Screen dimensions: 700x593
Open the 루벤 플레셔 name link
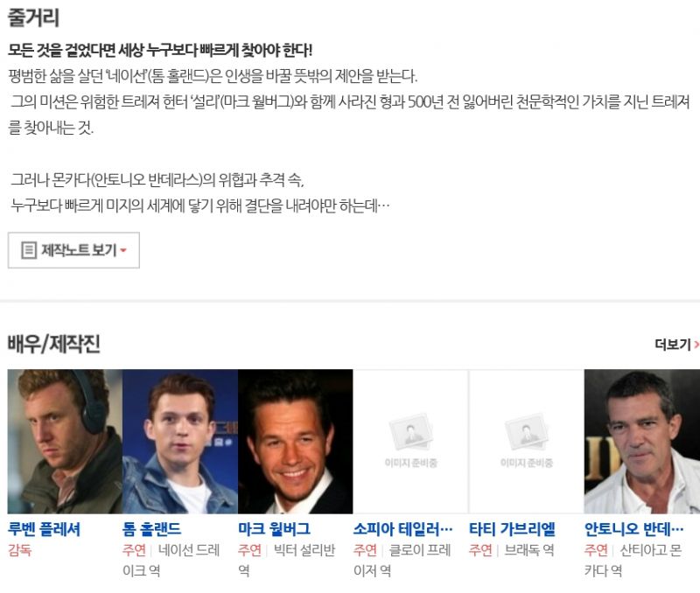[45, 529]
